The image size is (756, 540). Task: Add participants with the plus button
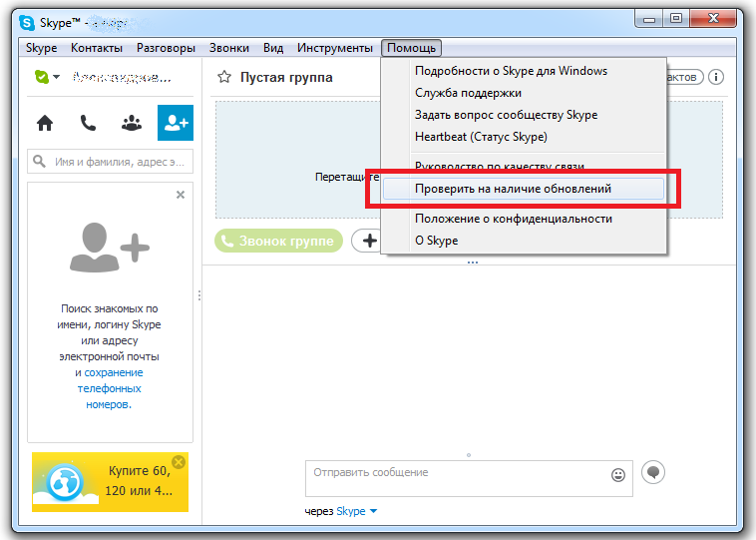pyautogui.click(x=366, y=241)
